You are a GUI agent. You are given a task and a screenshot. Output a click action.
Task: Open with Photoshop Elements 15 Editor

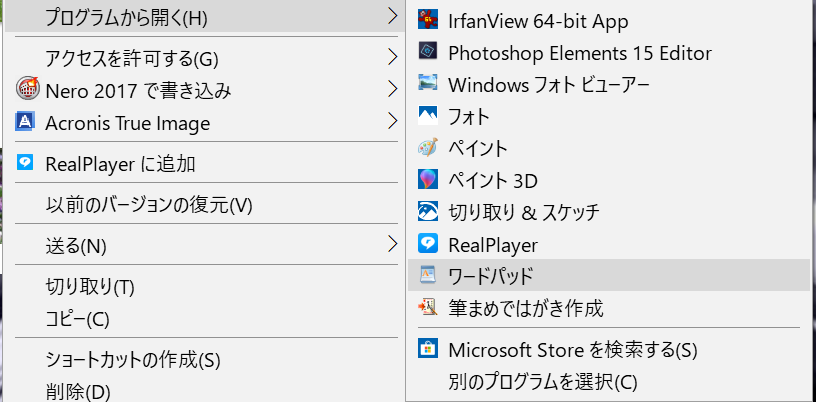609,53
